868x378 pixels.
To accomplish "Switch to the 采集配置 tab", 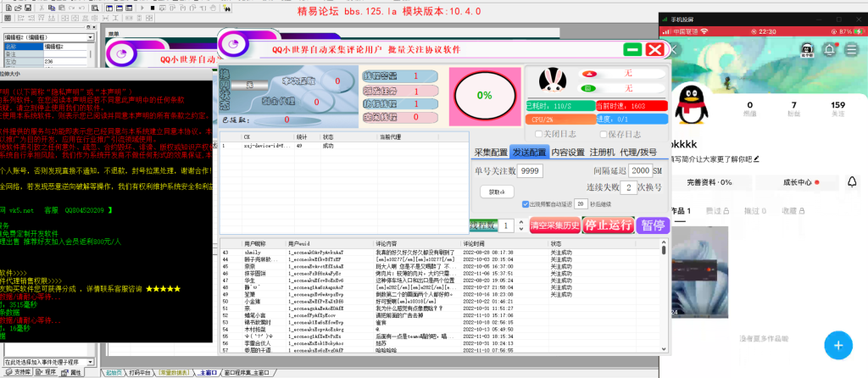I will tap(490, 153).
